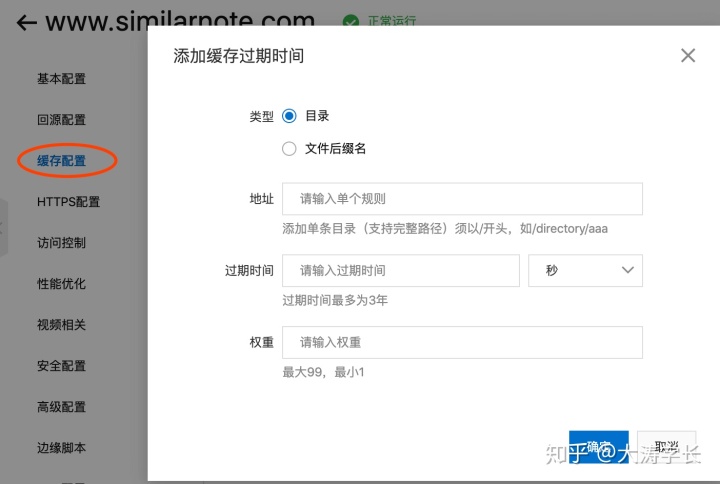Open 高级配置 in the sidebar
Screen dimensions: 720x484
click(x=62, y=407)
